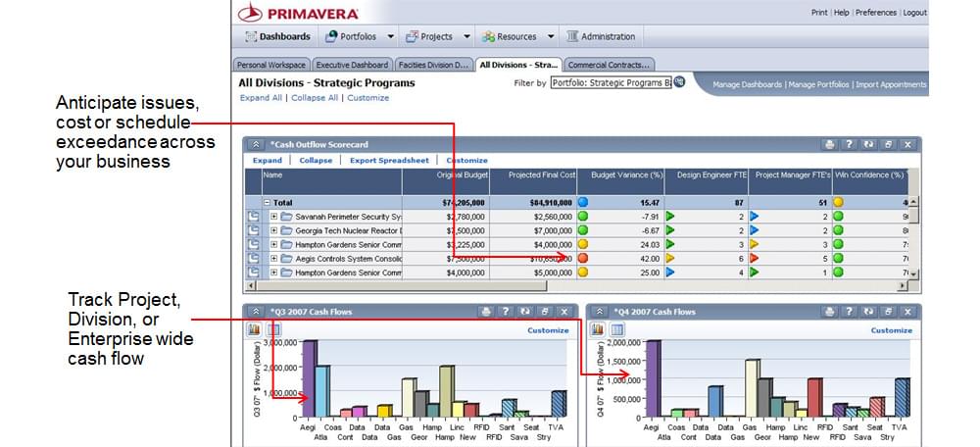Open the Dashboards section

pyautogui.click(x=278, y=36)
